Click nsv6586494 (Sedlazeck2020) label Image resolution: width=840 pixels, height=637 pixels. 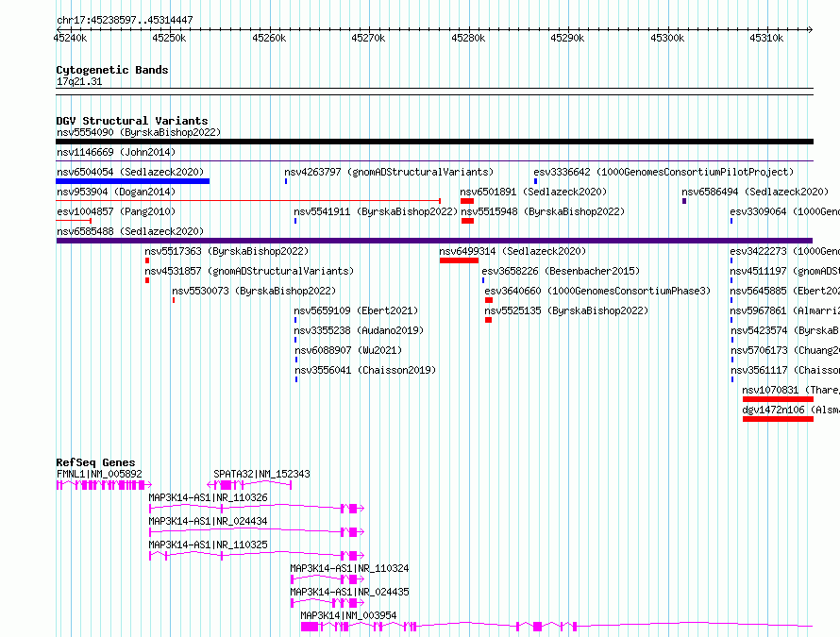[755, 192]
